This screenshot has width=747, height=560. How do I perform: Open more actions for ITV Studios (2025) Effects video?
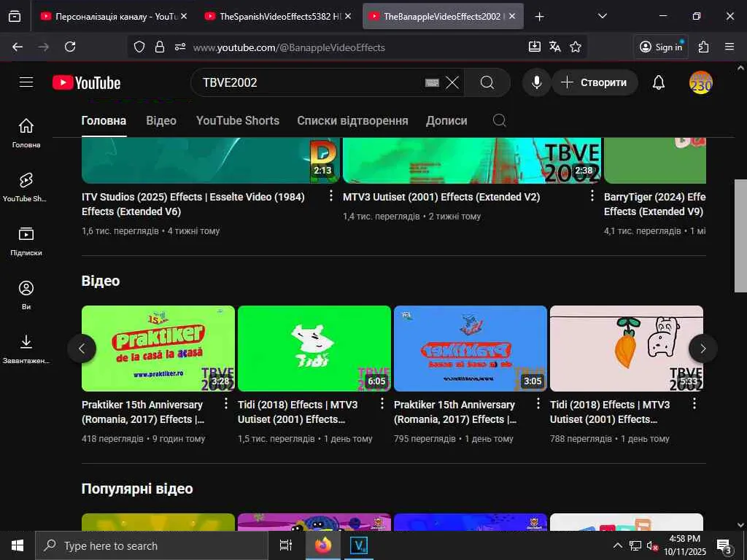[331, 195]
